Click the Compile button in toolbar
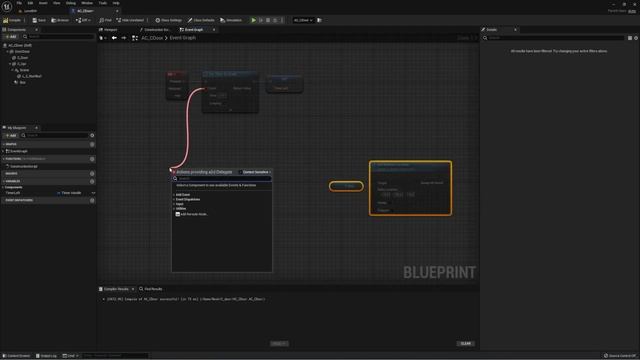The height and width of the screenshot is (360, 640). (x=12, y=20)
